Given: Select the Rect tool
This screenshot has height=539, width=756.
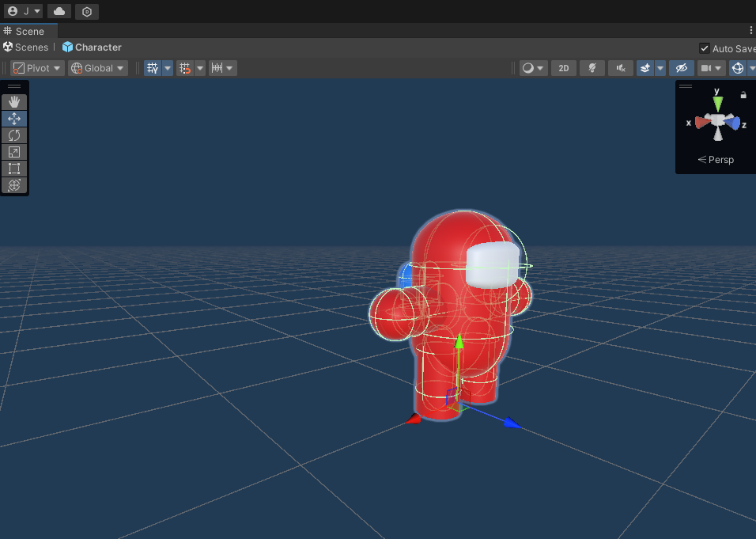Looking at the screenshot, I should pos(14,169).
